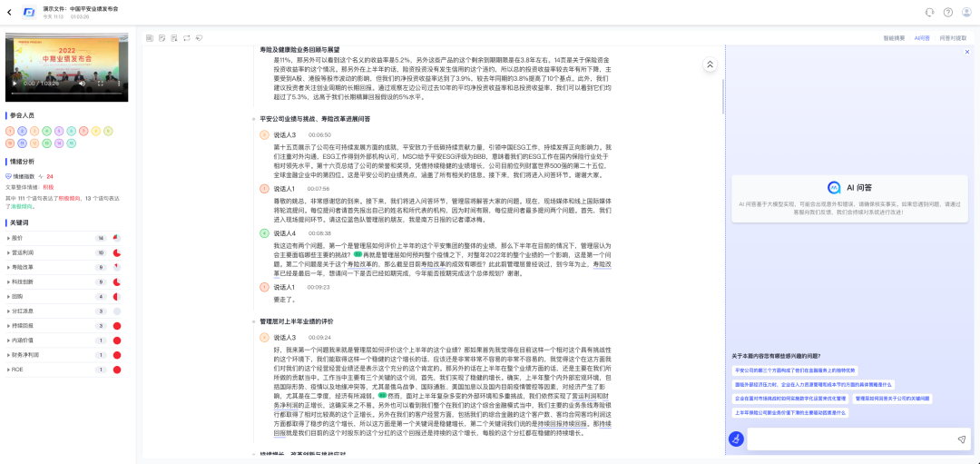The image size is (980, 464).
Task: Click the 情绪指数 heart icon
Action: pyautogui.click(x=9, y=176)
